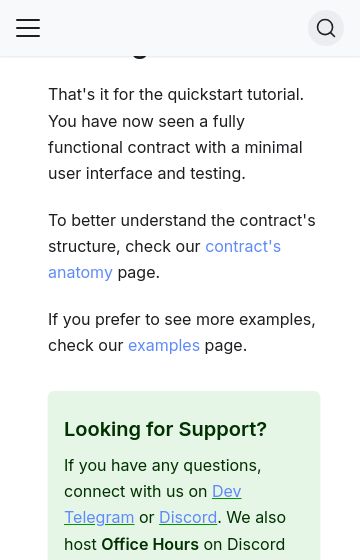360x560 pixels.
Task: Click the empty center of the top header bar
Action: [x=174, y=28]
